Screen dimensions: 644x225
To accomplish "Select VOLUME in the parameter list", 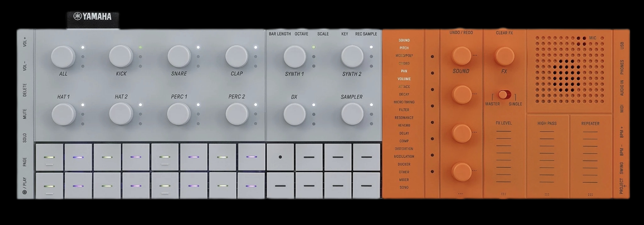I will [404, 79].
